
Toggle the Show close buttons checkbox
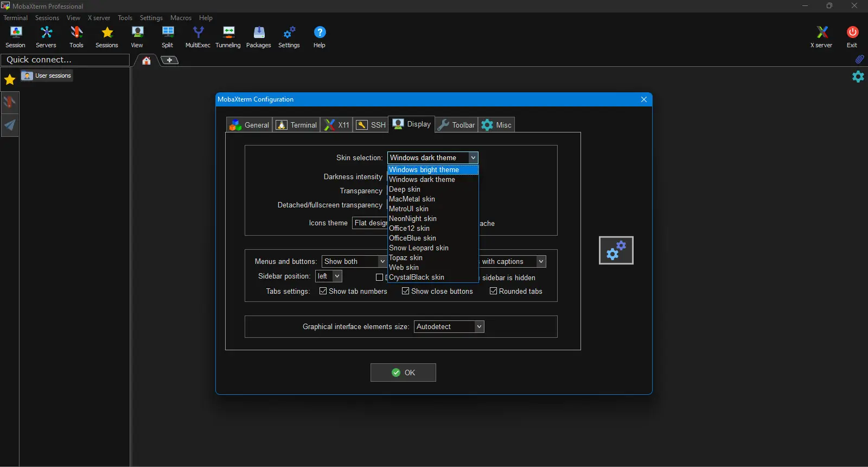[406, 291]
